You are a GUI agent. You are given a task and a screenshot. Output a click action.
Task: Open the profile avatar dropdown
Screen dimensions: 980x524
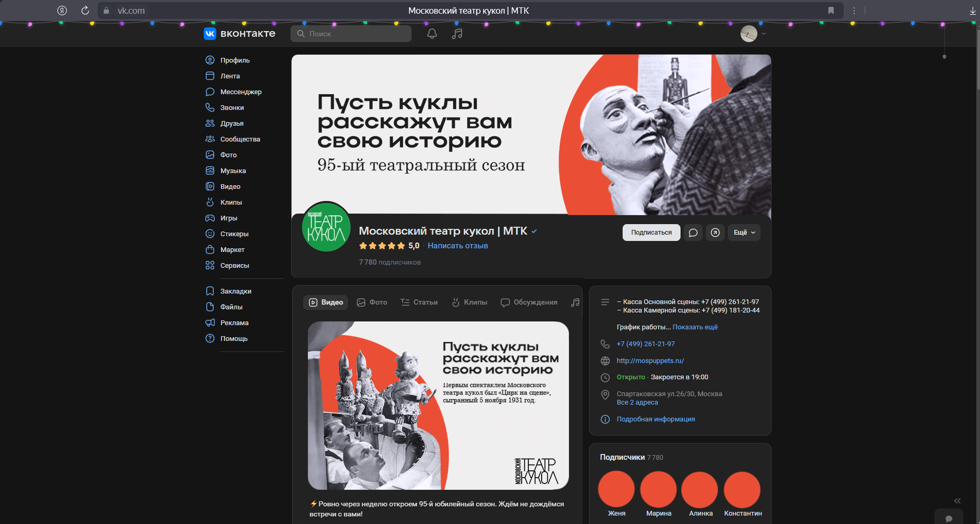753,34
